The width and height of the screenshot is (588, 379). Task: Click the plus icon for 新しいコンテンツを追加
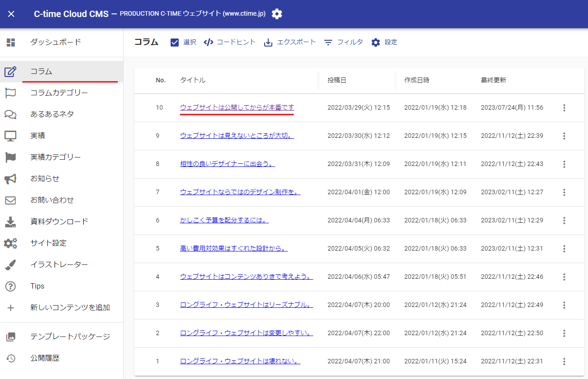11,308
